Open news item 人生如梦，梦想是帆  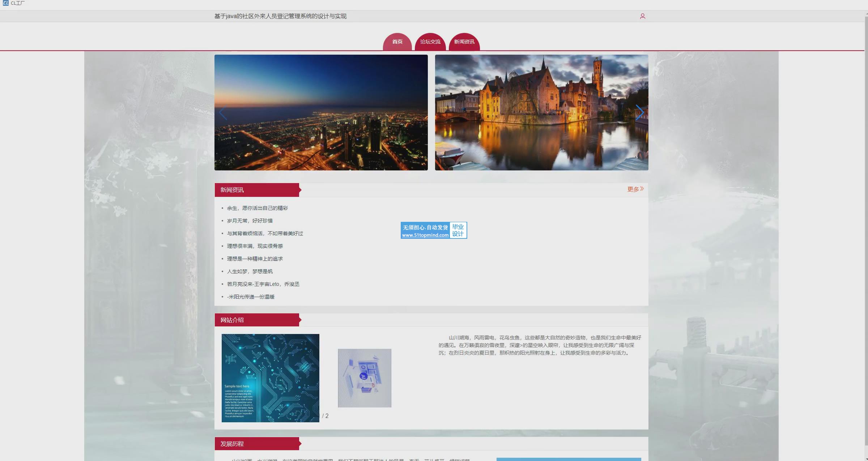(x=250, y=271)
